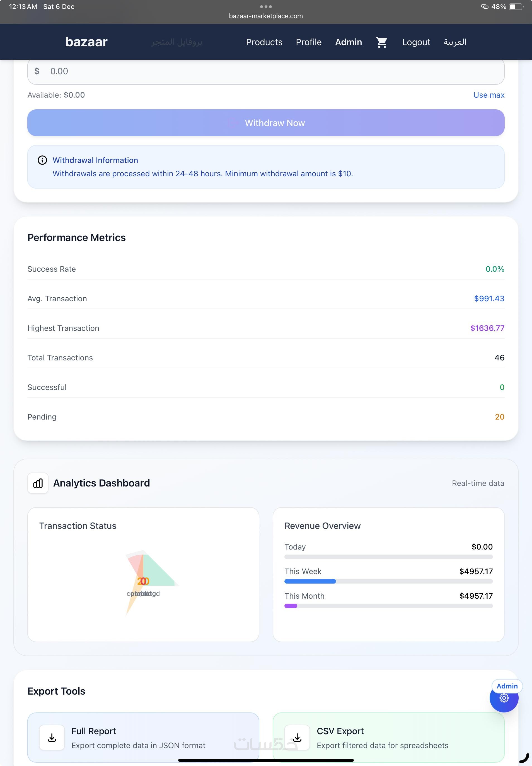Click Logout in the navbar

point(416,42)
